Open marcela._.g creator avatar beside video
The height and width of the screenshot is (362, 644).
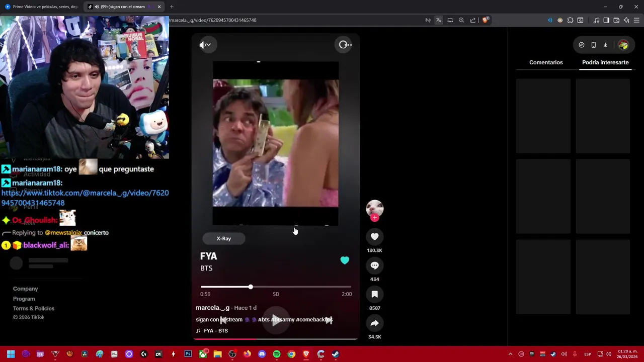click(374, 208)
